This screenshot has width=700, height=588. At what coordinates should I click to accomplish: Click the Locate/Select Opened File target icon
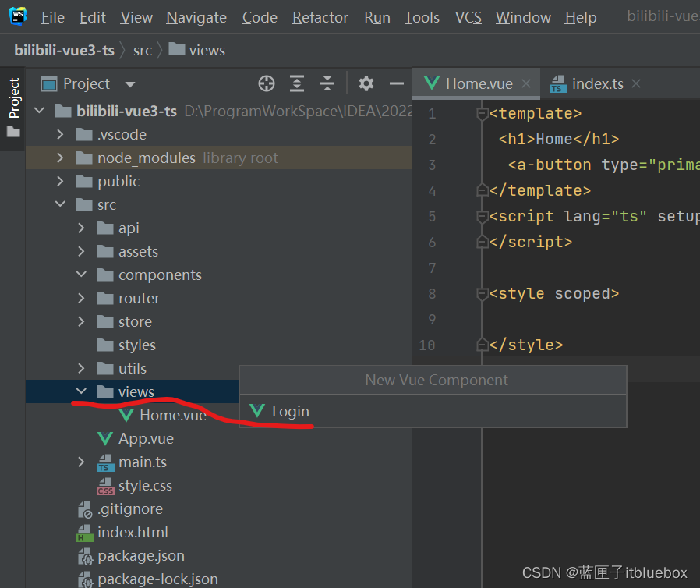pyautogui.click(x=267, y=83)
